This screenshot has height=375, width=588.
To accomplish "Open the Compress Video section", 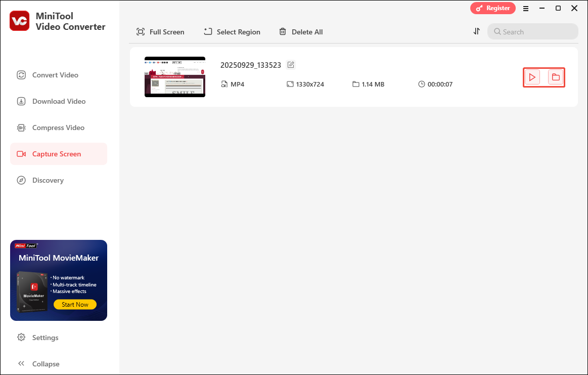I will click(x=59, y=128).
